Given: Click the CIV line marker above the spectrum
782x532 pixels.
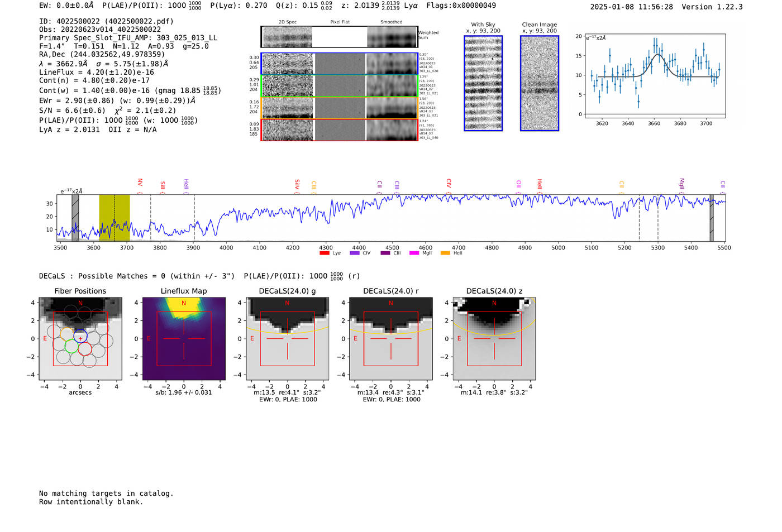Looking at the screenshot, I should (x=449, y=184).
